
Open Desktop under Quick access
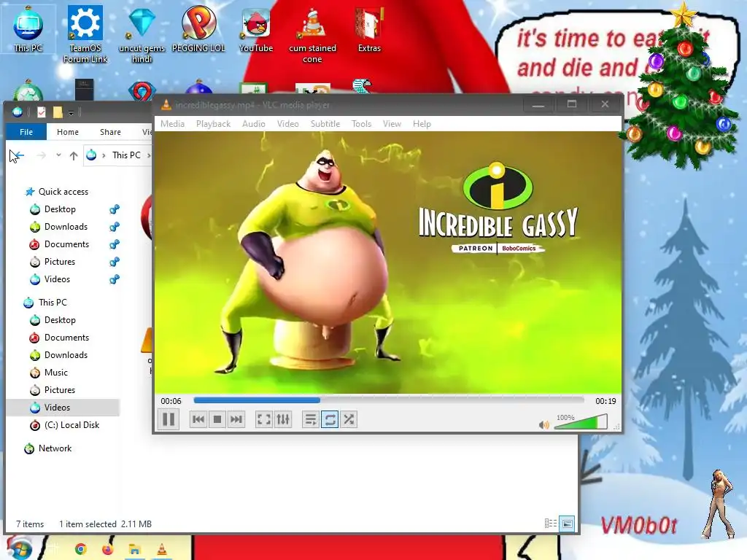(60, 209)
